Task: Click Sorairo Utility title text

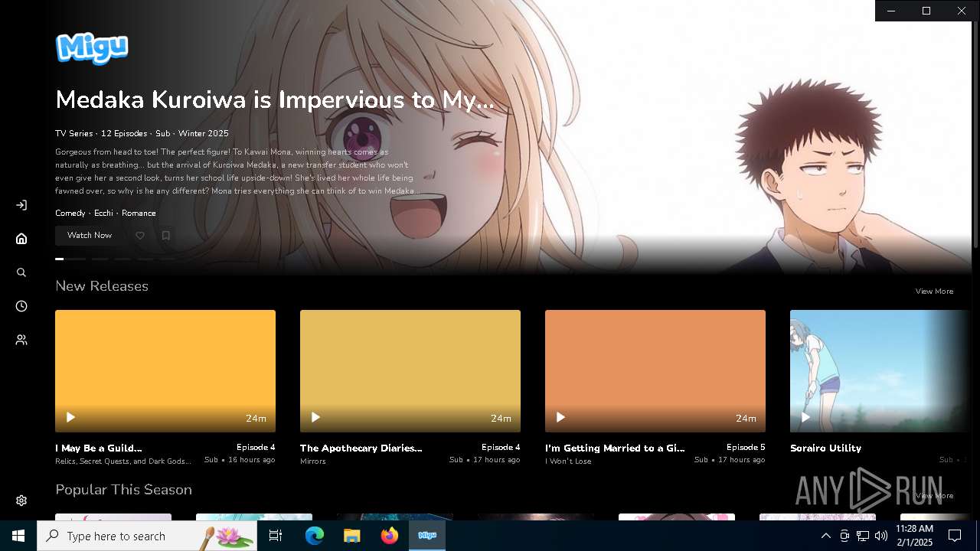Action: 825,448
